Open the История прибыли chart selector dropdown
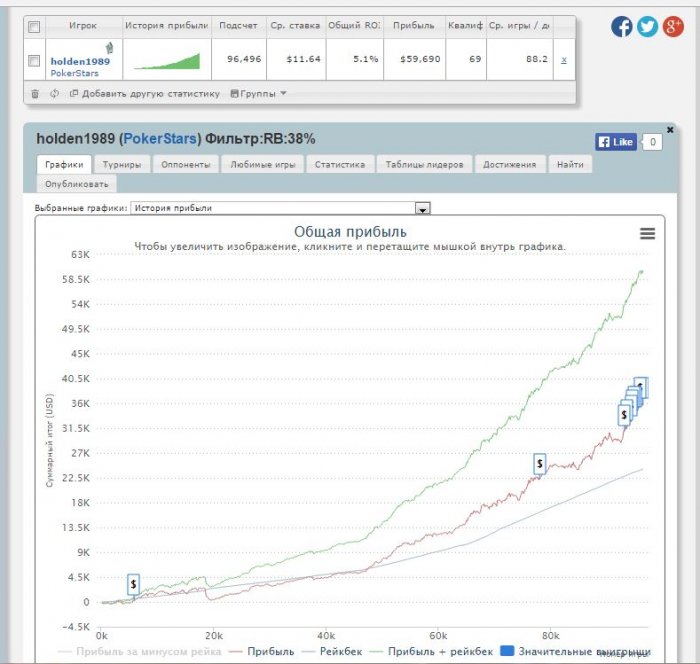Screen dimensions: 700x664 coord(422,209)
